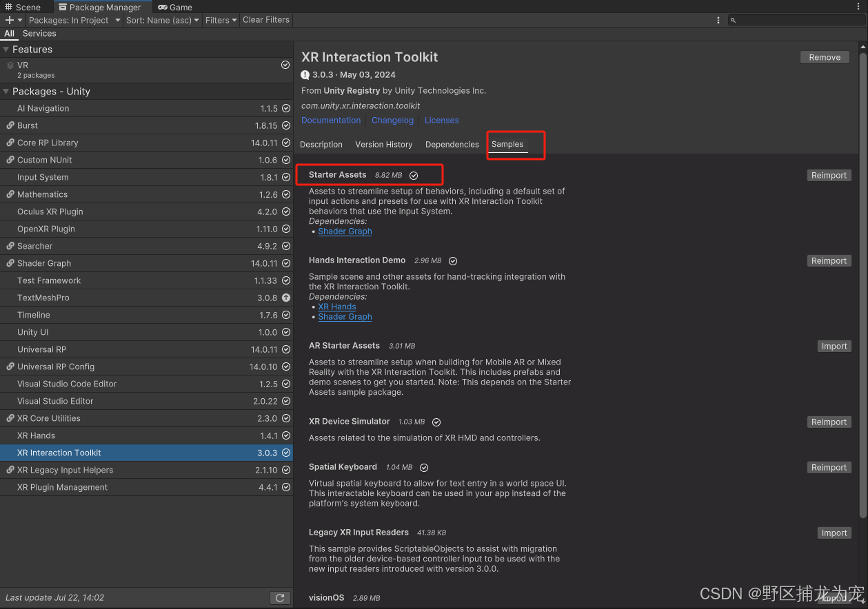Click the link icon beside Universal RP Config
Screen dimensions: 868x609
10,367
